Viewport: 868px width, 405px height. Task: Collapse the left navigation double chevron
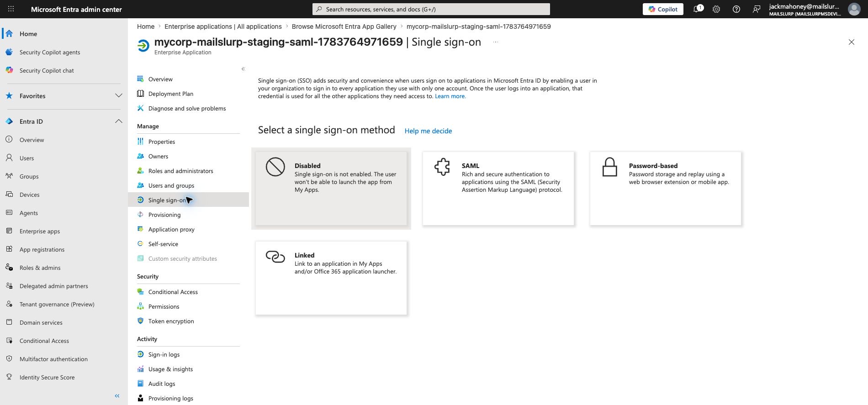[117, 396]
